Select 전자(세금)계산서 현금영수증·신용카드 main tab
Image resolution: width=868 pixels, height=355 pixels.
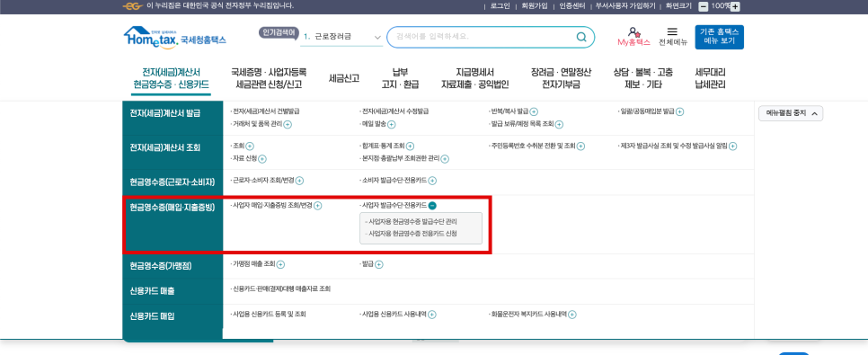171,79
